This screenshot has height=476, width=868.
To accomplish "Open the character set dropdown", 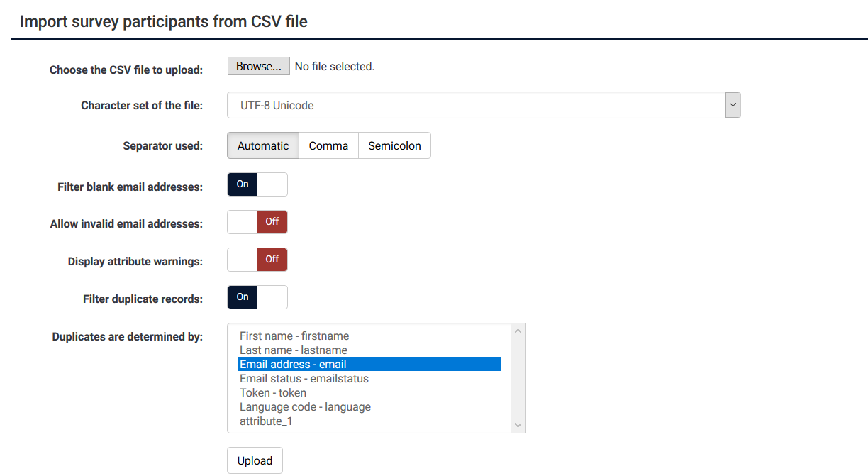I will coord(484,105).
